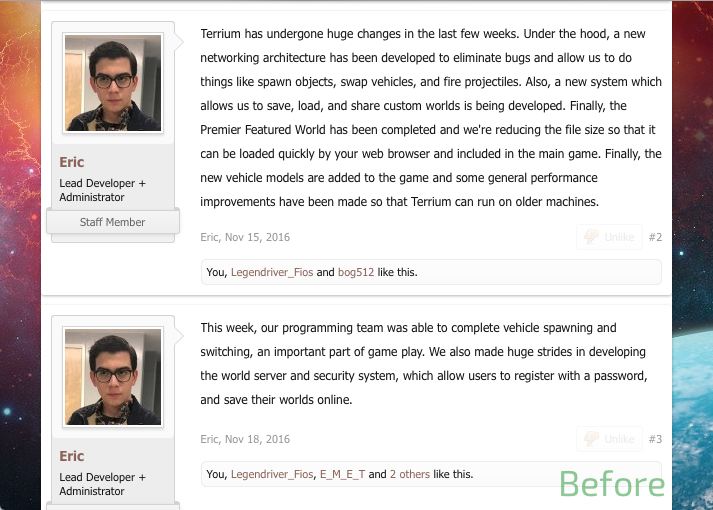Screen dimensions: 713x510
Task: Click the Lead Developer + Administrator title in post #3
Action: 102,484
